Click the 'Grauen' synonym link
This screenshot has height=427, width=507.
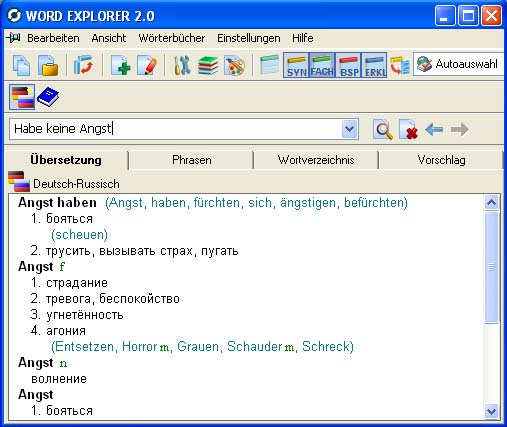pyautogui.click(x=198, y=347)
